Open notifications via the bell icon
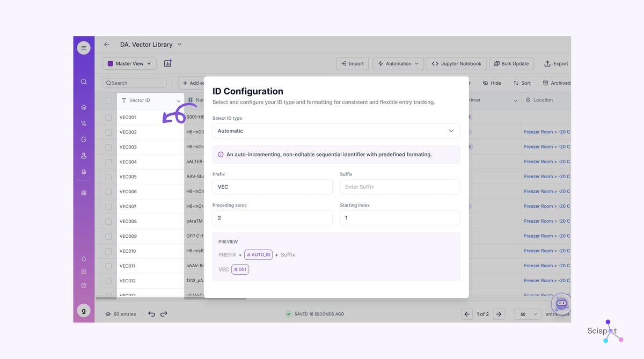644x359 pixels. 83,259
